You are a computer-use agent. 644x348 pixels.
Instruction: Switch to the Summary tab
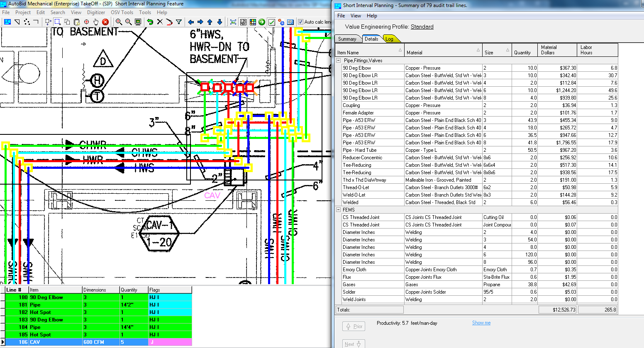click(347, 39)
